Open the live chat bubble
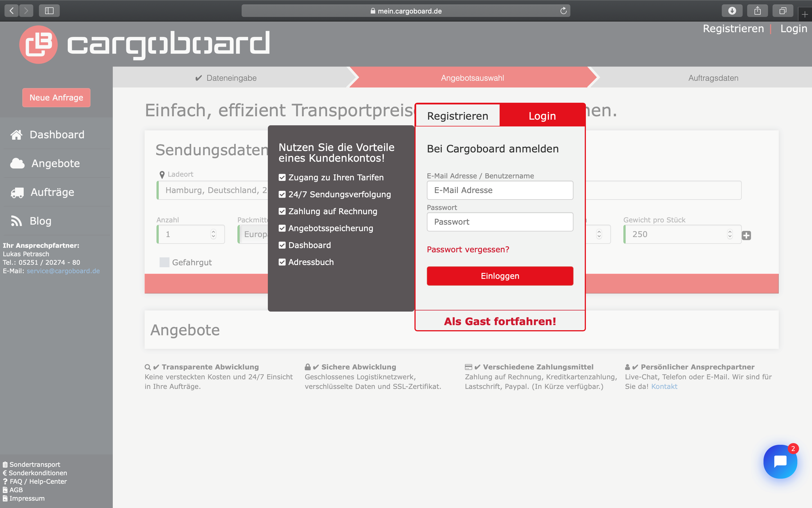 780,462
